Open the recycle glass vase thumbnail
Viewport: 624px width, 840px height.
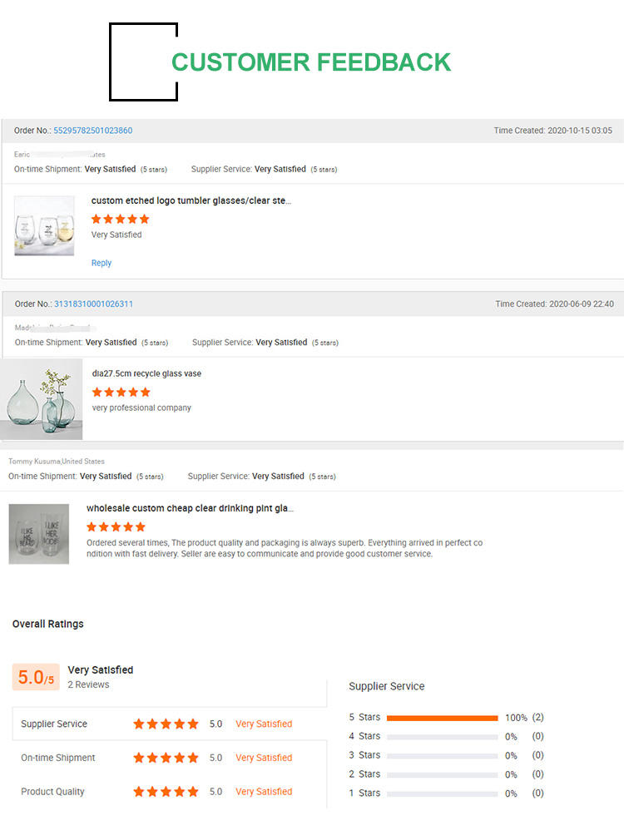click(41, 399)
